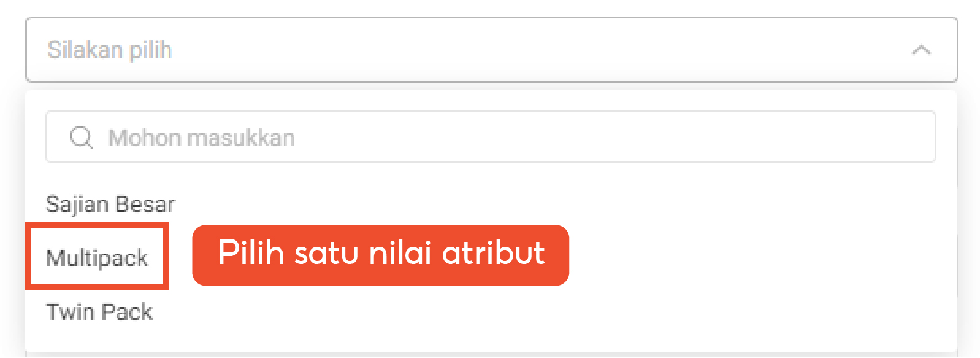The image size is (980, 358).
Task: Select the Sajian Besar option
Action: (x=110, y=203)
